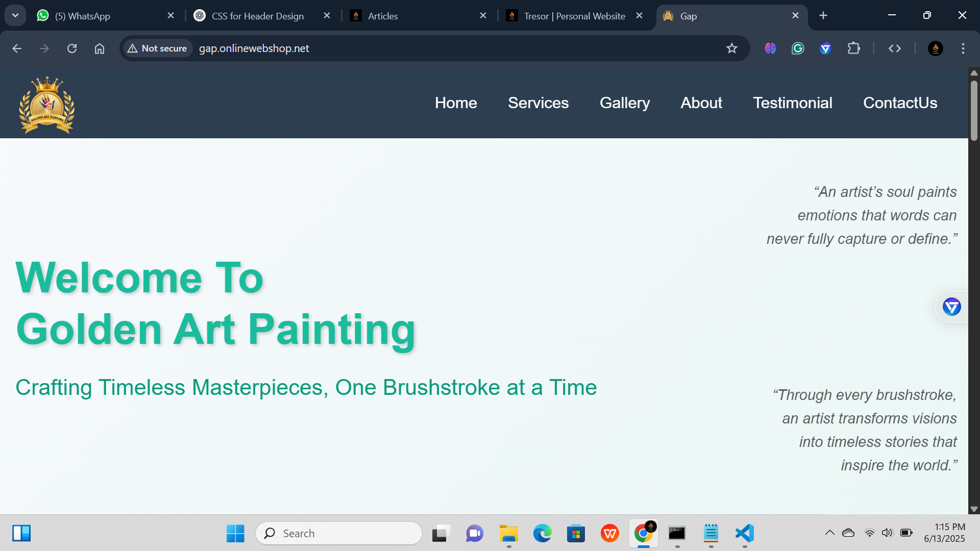This screenshot has width=980, height=551.
Task: Click the taskbar Search box
Action: pyautogui.click(x=339, y=533)
